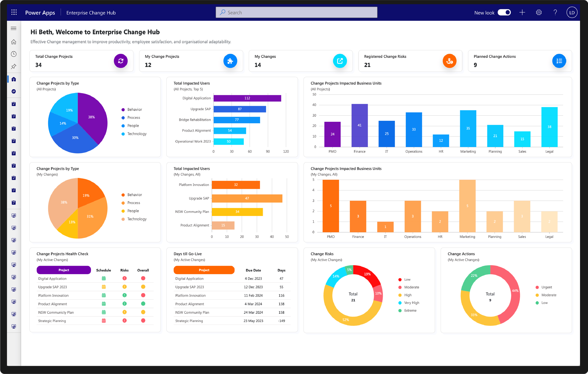Select the active dashboard home sidebar item
The image size is (588, 374).
(x=14, y=79)
